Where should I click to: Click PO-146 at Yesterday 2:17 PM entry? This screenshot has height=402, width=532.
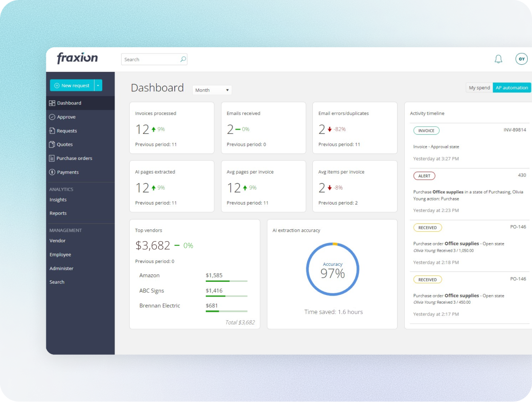518,279
